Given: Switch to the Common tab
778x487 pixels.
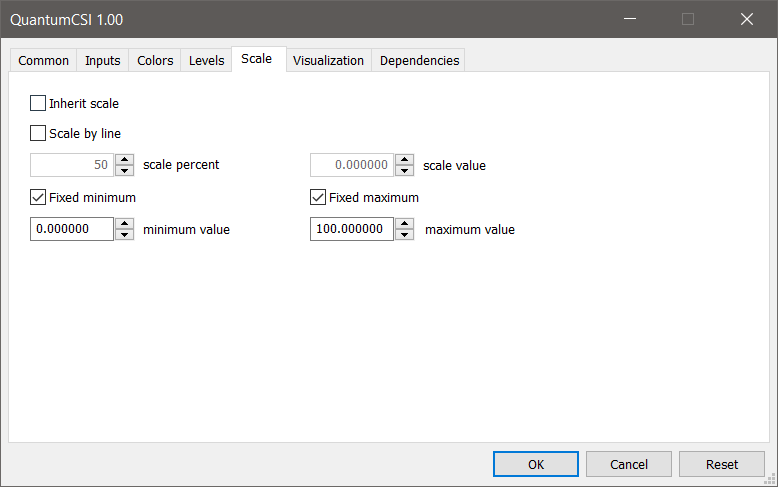Looking at the screenshot, I should (x=44, y=61).
